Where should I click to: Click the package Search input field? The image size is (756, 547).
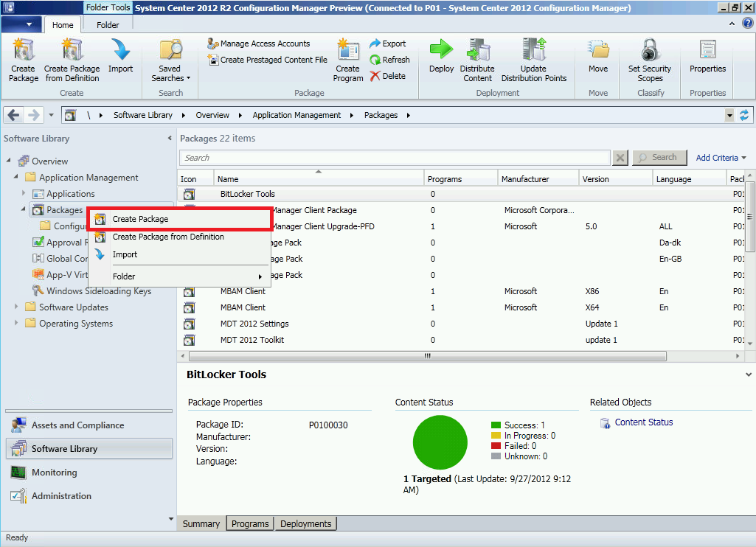[395, 158]
